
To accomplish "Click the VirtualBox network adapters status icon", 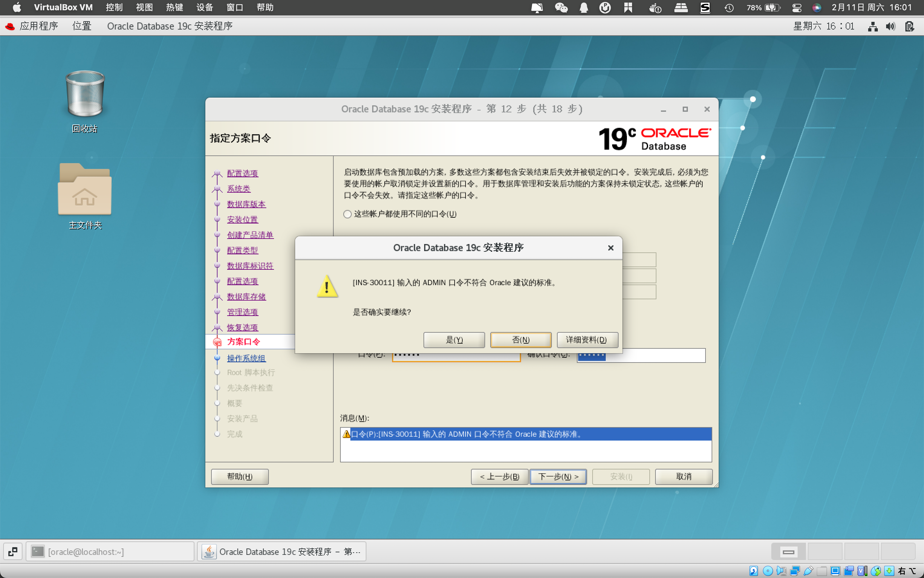I will click(x=795, y=571).
